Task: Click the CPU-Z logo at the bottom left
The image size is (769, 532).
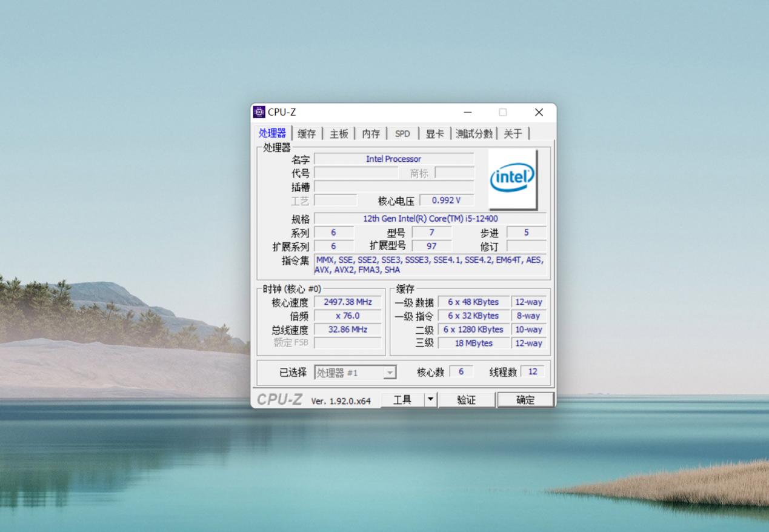Action: (x=280, y=399)
